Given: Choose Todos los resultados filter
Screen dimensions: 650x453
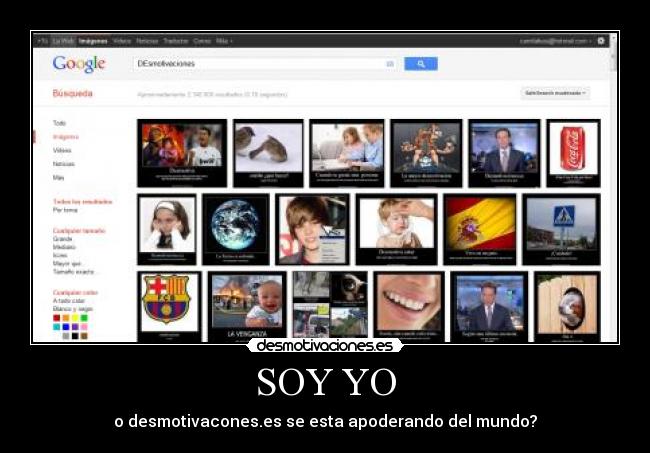Looking at the screenshot, I should pos(82,202).
